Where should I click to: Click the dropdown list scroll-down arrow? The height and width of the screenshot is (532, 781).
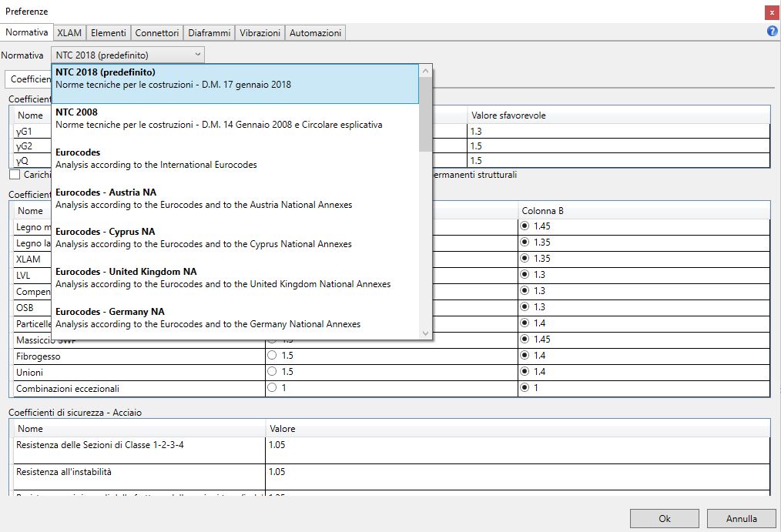pyautogui.click(x=425, y=333)
